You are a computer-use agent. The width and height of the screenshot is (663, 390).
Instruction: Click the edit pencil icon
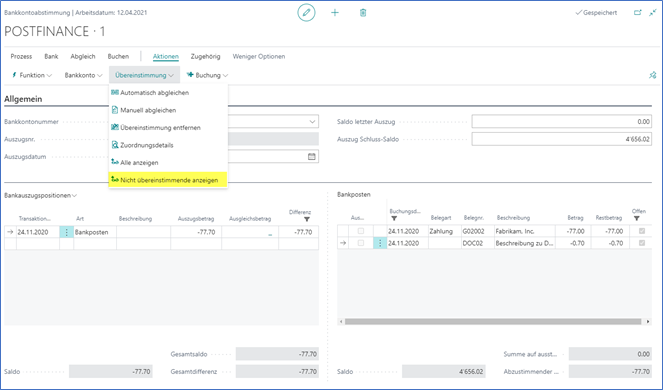(306, 13)
